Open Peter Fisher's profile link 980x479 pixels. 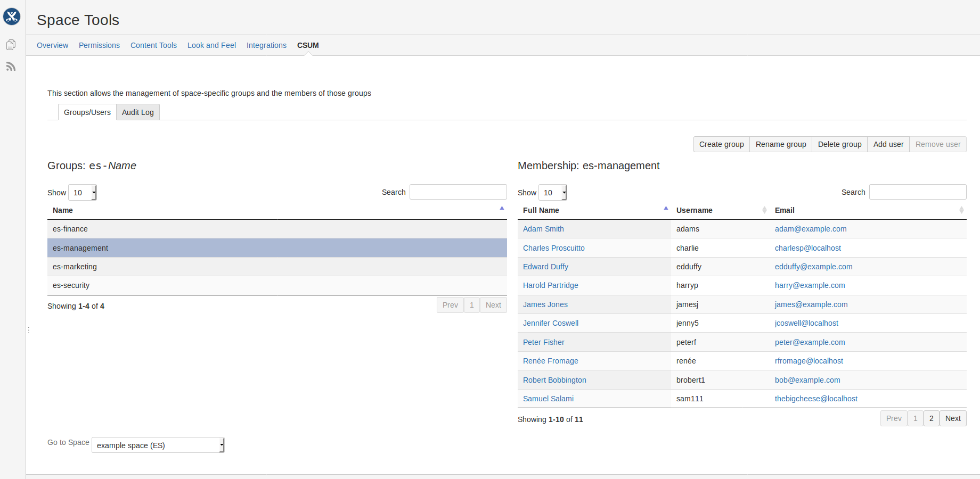544,342
